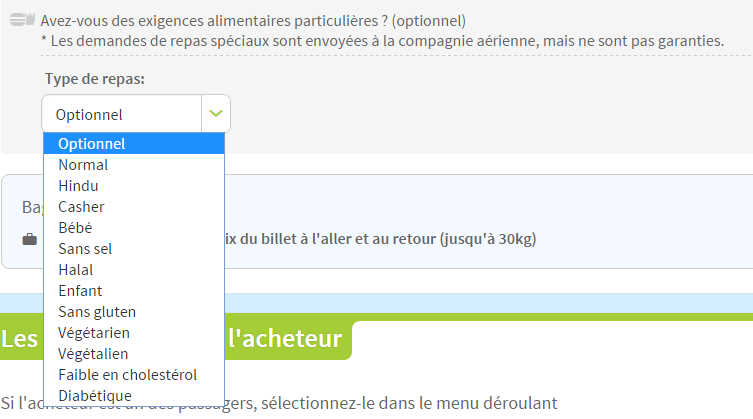Choose Normal meal option
The image size is (753, 419).
coord(134,165)
